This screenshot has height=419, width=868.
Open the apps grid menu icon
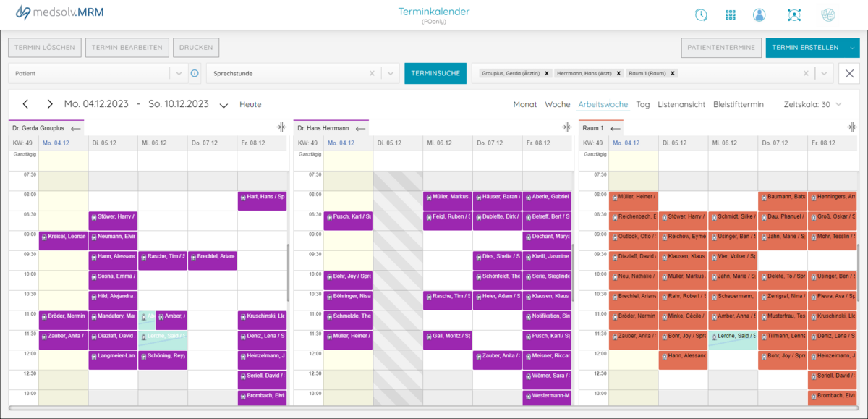[x=731, y=15]
